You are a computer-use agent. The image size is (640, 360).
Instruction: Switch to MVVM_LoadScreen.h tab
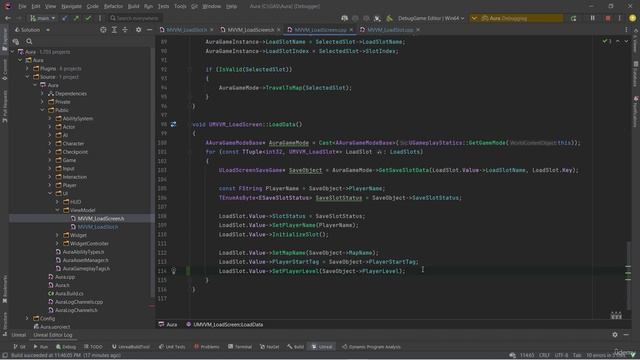(x=251, y=30)
